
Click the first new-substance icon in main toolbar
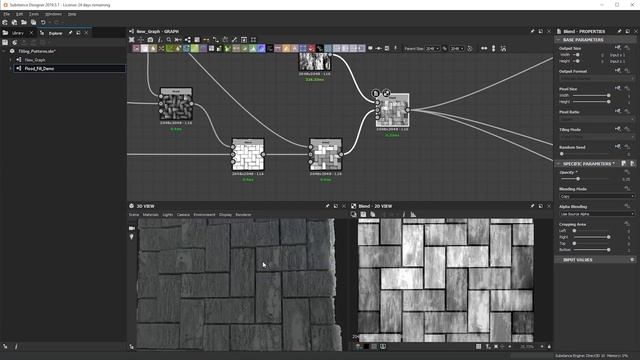tap(5, 22)
